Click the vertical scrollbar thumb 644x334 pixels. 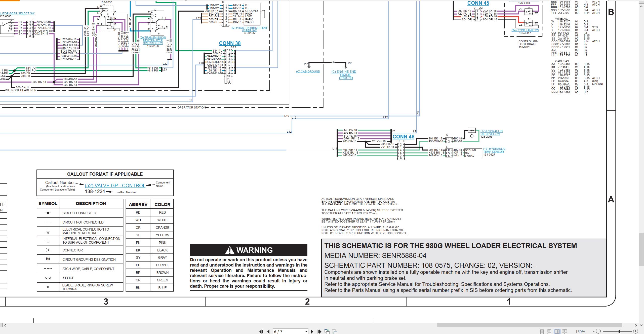(x=641, y=249)
